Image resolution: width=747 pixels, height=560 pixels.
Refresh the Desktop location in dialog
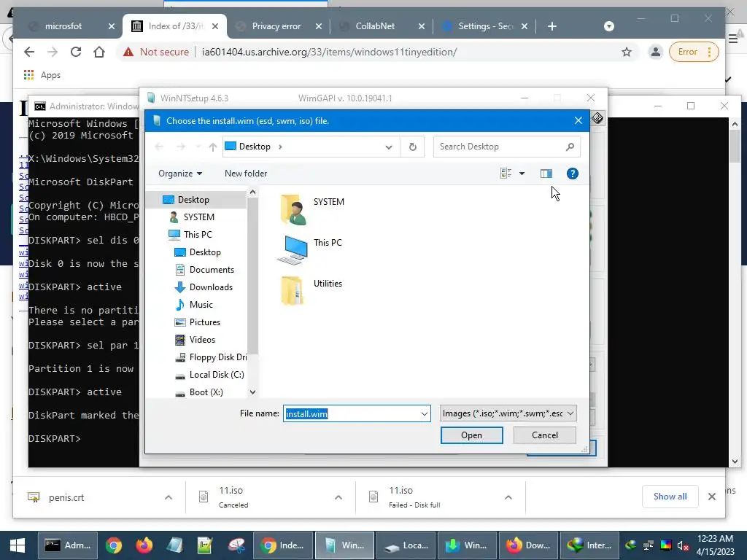coord(413,147)
